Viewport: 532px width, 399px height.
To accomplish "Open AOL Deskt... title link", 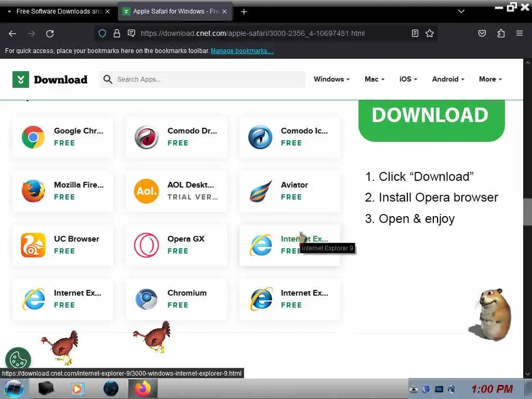I will 191,185.
